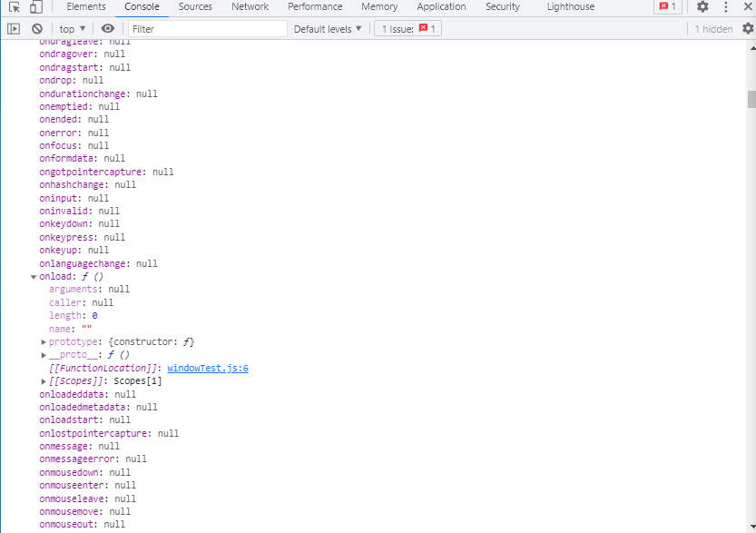Viewport: 756px width, 533px height.
Task: Select the onloadstart property row
Action: pos(85,419)
